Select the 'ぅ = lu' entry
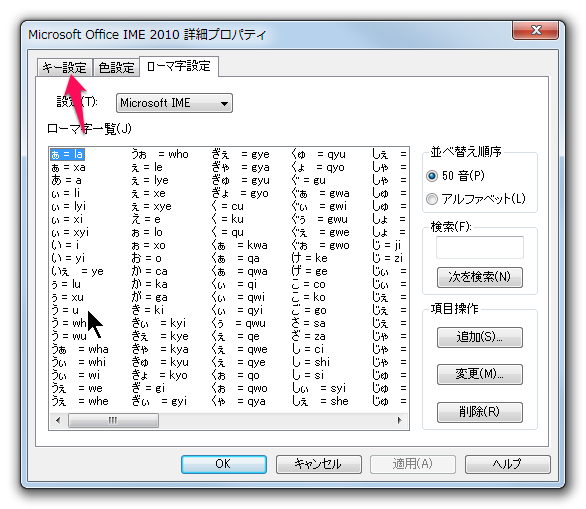586x509 pixels. click(66, 284)
